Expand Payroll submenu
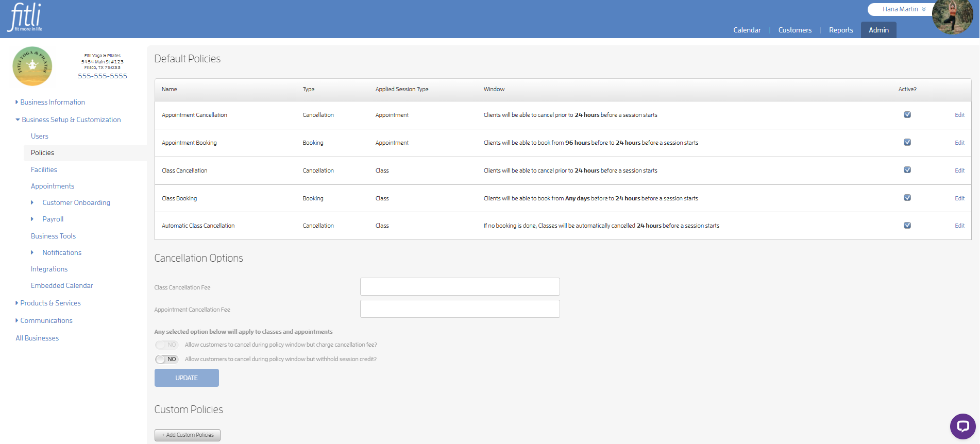This screenshot has width=980, height=444. pos(47,219)
